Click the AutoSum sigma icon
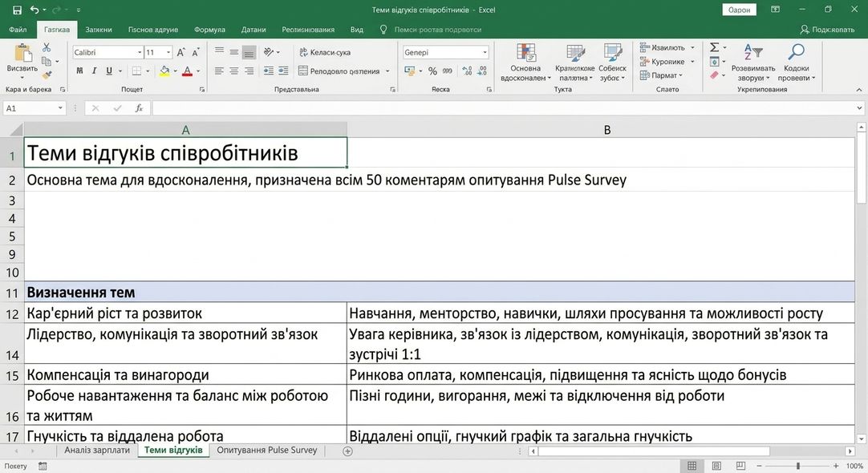Screen dimensions: 868x473 [715, 47]
